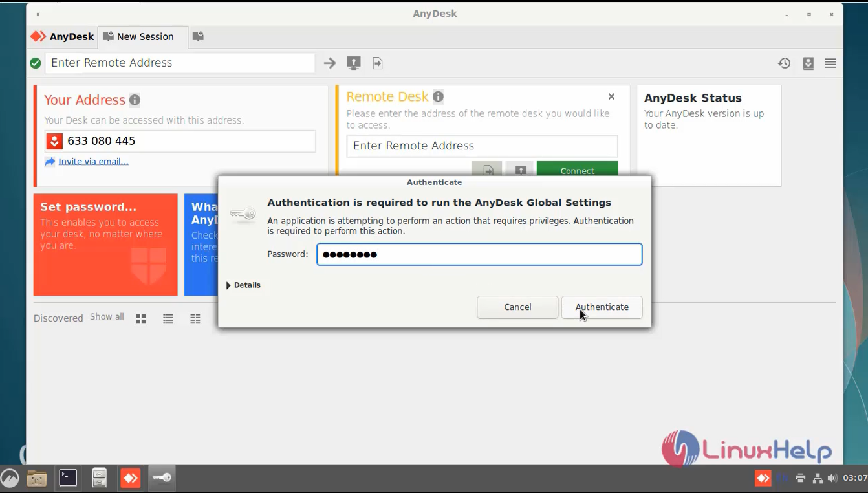868x493 pixels.
Task: Open the file manager folder in taskbar
Action: [x=37, y=478]
